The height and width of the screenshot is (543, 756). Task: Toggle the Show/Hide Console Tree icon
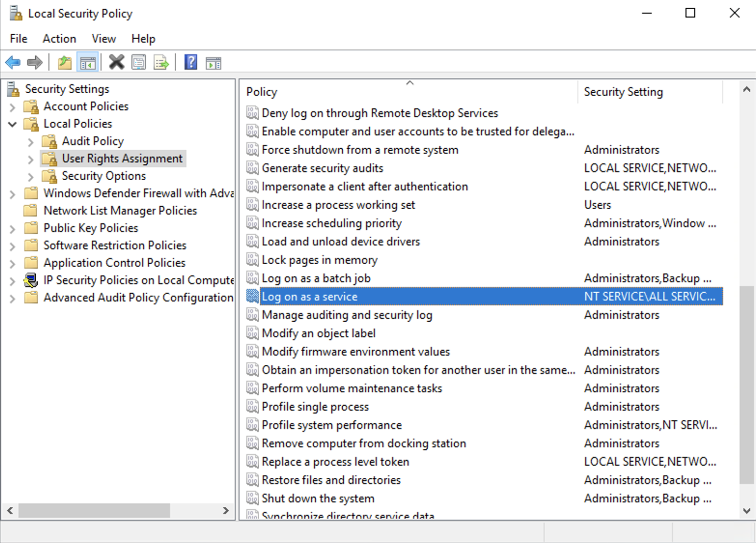point(87,62)
